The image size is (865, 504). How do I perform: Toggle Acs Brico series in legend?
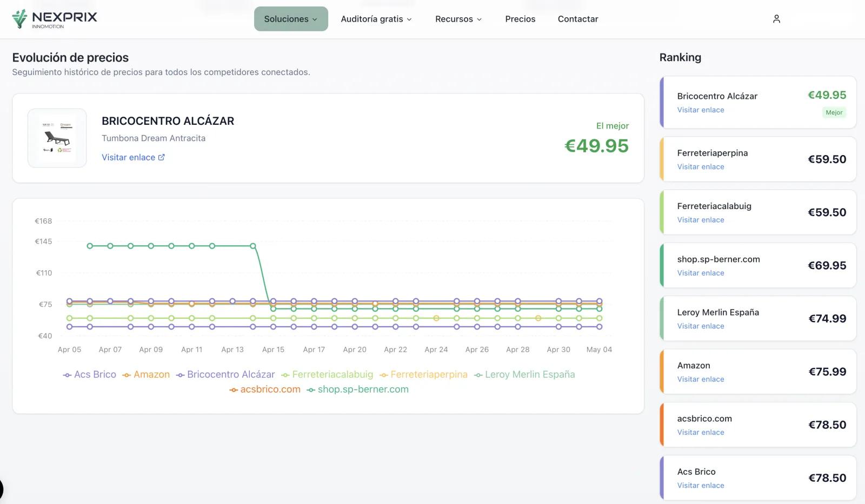coord(89,374)
